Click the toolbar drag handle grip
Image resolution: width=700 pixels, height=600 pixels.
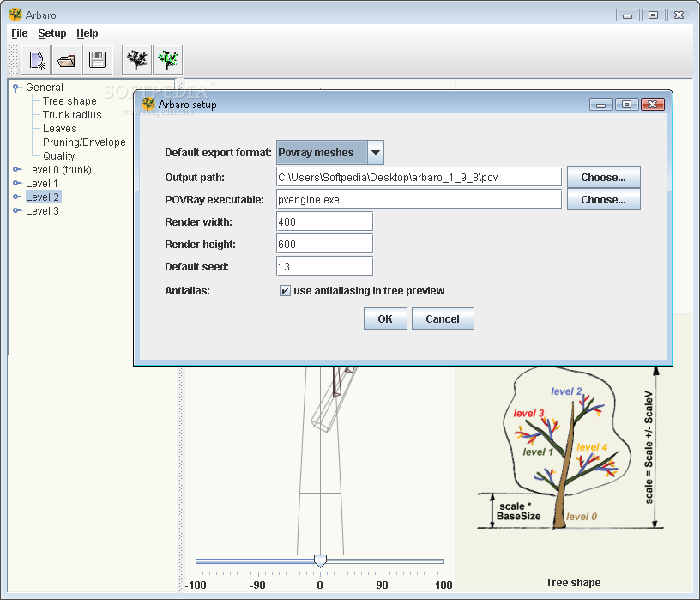click(x=14, y=59)
